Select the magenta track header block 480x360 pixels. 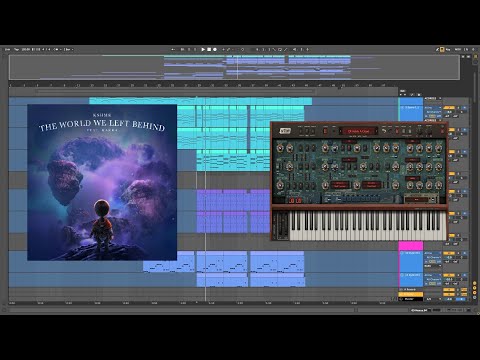pyautogui.click(x=411, y=246)
